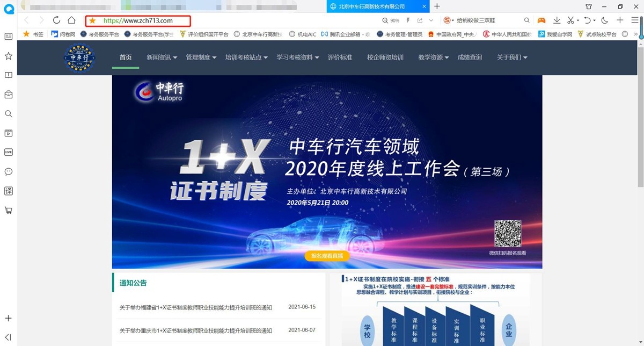Click the LIVE icon in sidebar

click(9, 152)
